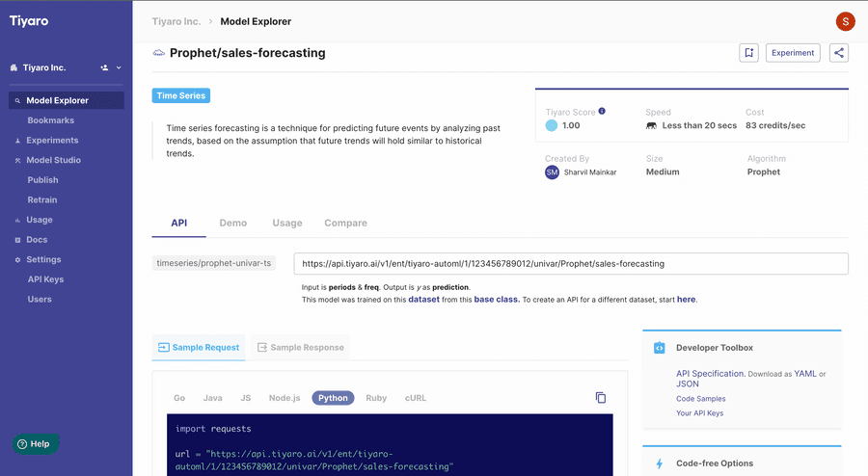Expand the Tiyaro Inc. organization chevron
Viewport: 868px width, 476px height.
click(x=119, y=67)
